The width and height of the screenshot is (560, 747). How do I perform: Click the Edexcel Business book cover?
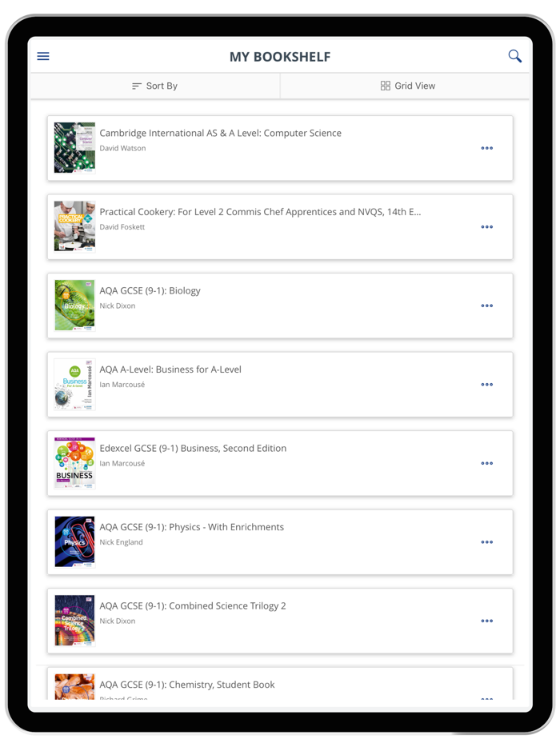pyautogui.click(x=74, y=463)
